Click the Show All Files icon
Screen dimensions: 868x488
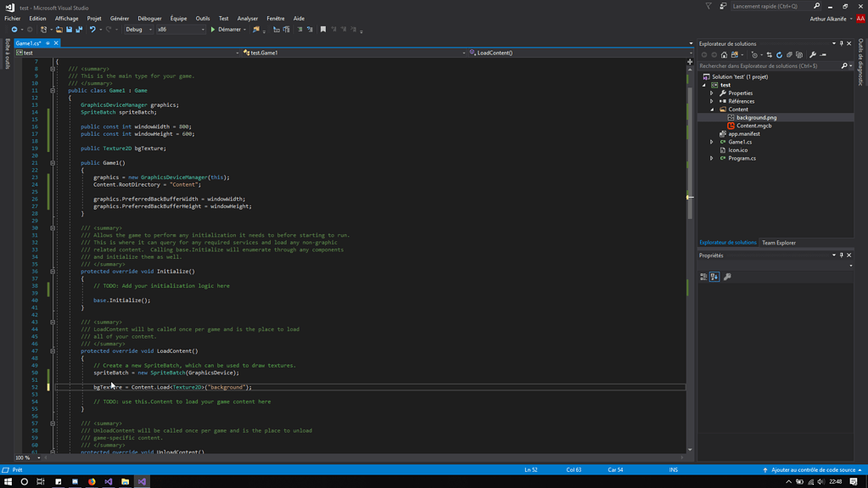coord(799,55)
